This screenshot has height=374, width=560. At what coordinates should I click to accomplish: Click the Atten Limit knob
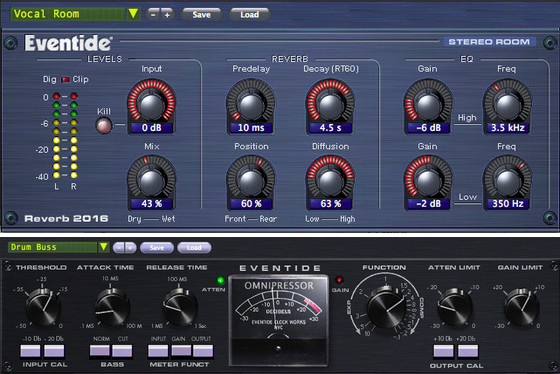point(454,307)
